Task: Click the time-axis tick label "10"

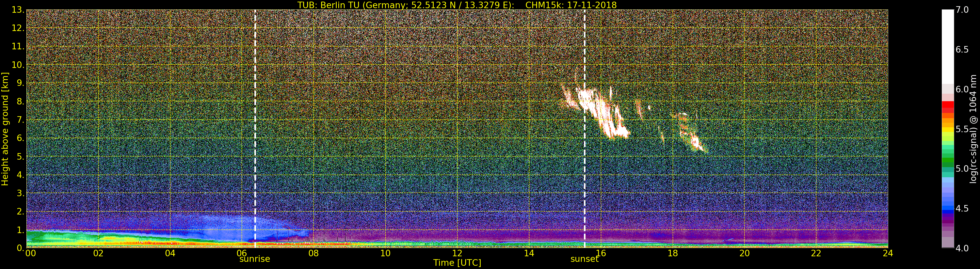Action: coord(385,253)
